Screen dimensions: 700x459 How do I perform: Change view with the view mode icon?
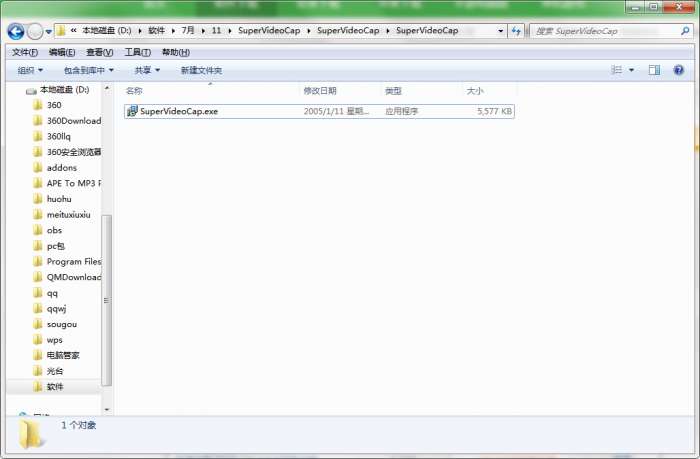(616, 70)
